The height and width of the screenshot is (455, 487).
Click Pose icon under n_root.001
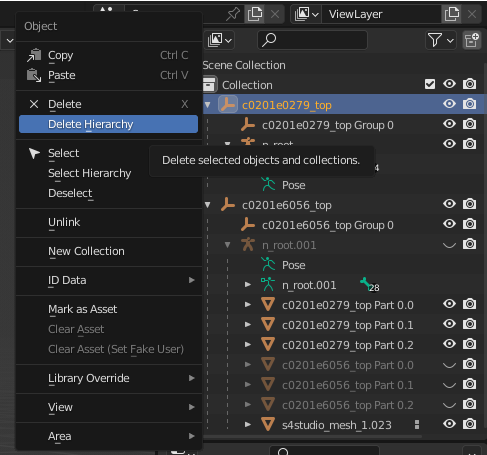(268, 265)
